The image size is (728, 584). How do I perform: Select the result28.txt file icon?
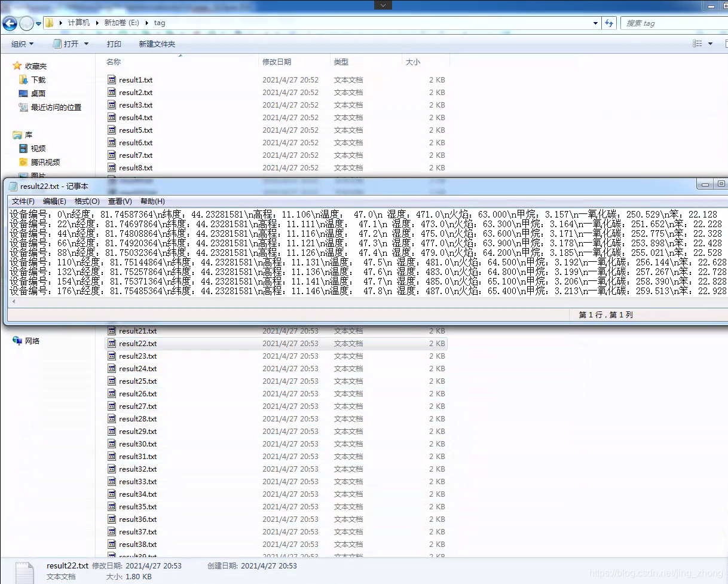(x=112, y=418)
